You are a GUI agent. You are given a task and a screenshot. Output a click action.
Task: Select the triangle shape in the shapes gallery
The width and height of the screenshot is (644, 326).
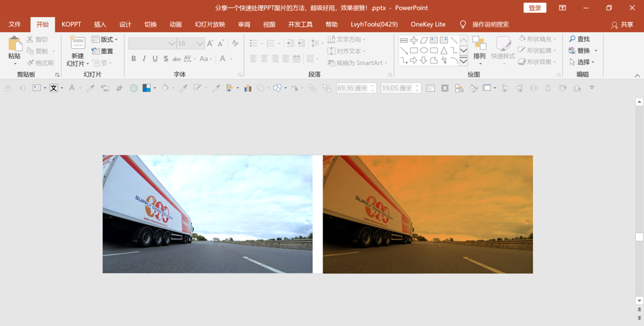tap(444, 50)
